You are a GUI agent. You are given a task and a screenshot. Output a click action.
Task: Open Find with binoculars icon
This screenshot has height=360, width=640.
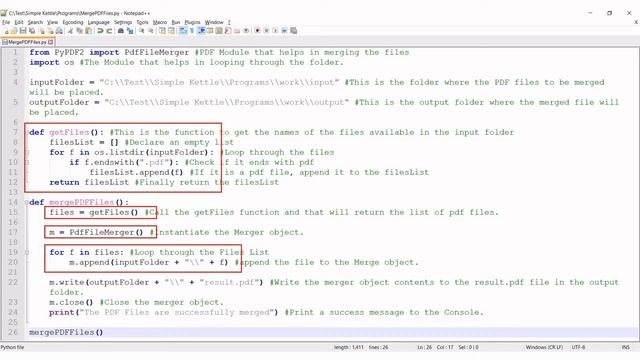121,31
